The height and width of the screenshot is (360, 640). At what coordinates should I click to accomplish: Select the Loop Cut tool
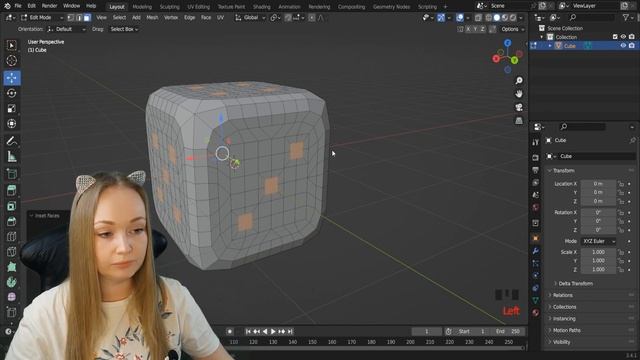pos(11,236)
